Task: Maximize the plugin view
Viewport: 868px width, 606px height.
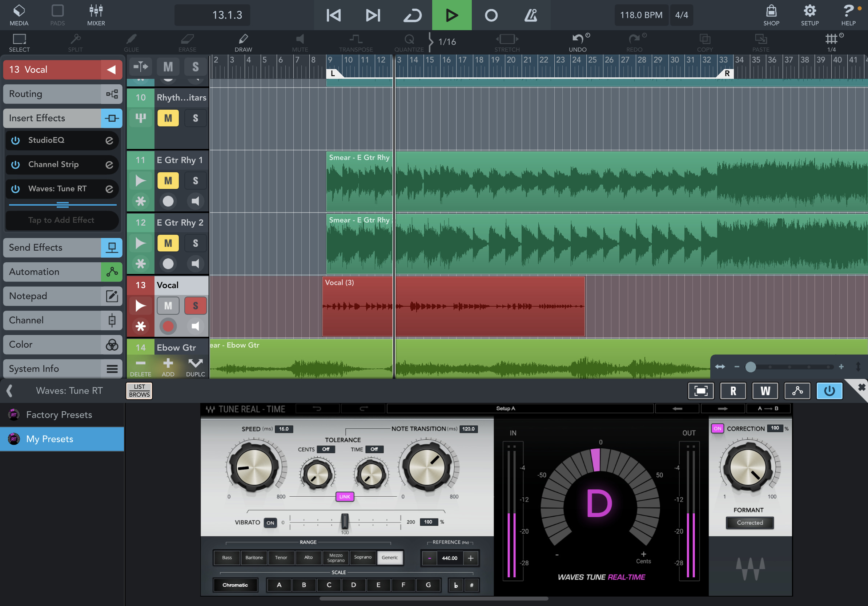Action: pos(700,391)
